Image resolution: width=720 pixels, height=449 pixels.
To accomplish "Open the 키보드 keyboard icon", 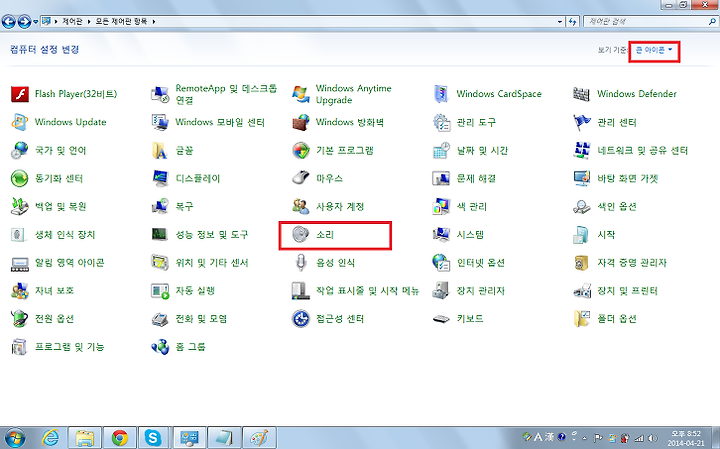I will click(441, 319).
